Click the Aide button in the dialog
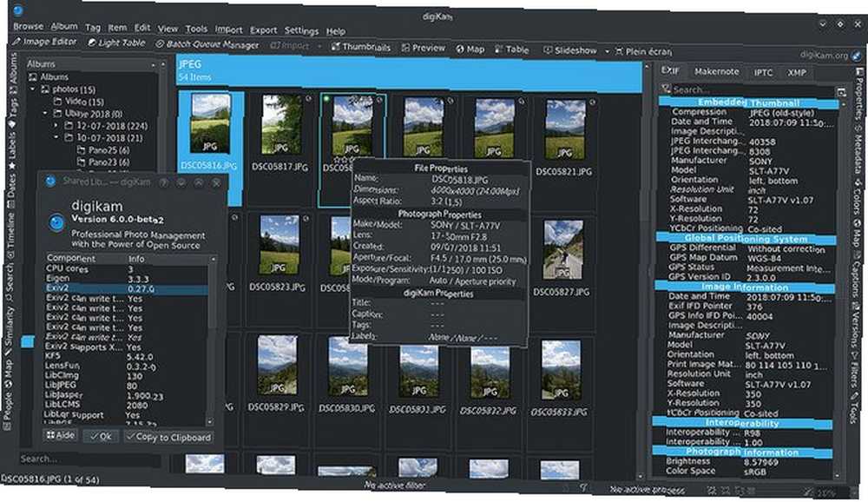 pyautogui.click(x=61, y=435)
